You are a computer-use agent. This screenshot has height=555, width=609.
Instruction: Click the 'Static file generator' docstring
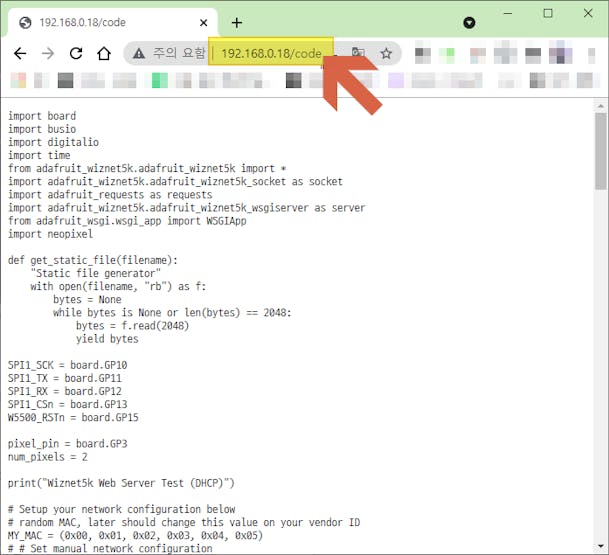pos(96,273)
